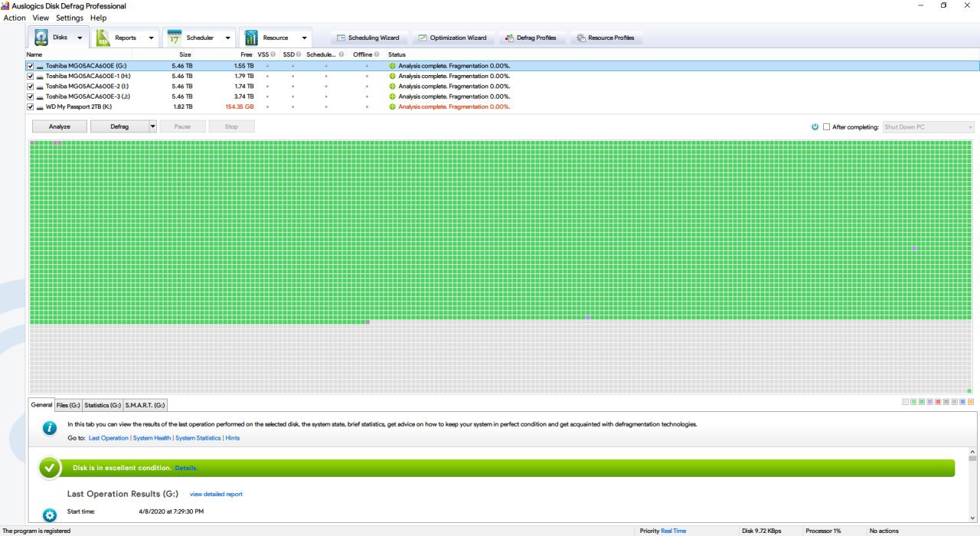Click the drive icon for Toshiba (H:)
The image size is (980, 536).
(x=40, y=76)
